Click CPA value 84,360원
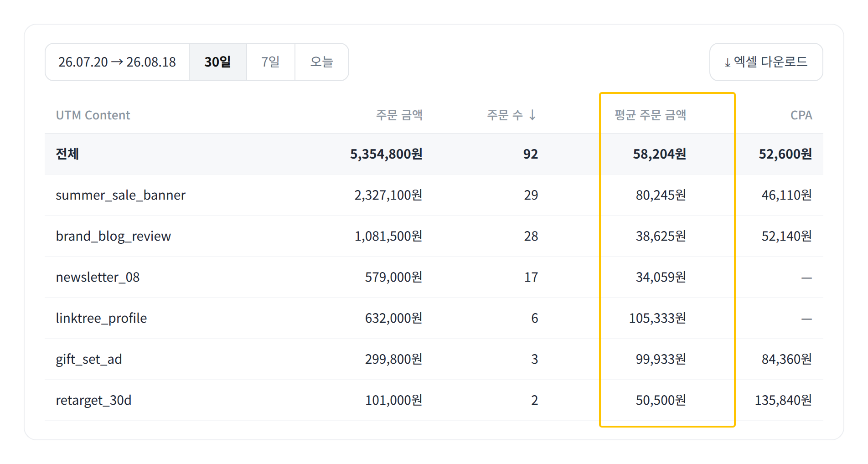The width and height of the screenshot is (868, 464). [787, 359]
